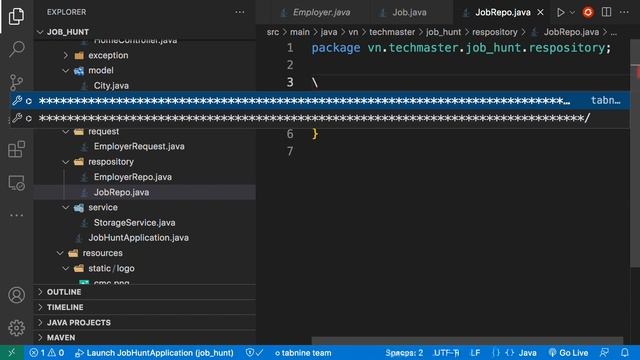Collapse the resources folder
The image size is (640, 360).
point(102,253)
